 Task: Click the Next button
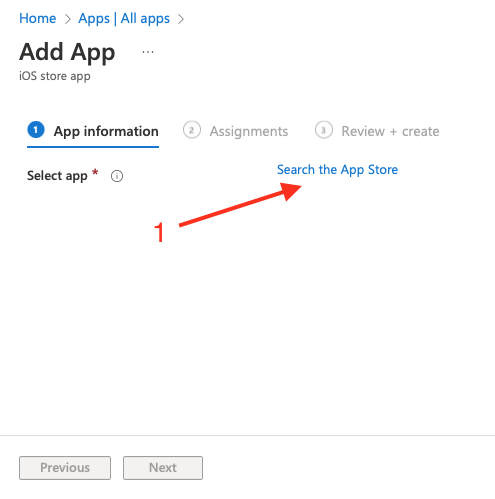(x=163, y=468)
